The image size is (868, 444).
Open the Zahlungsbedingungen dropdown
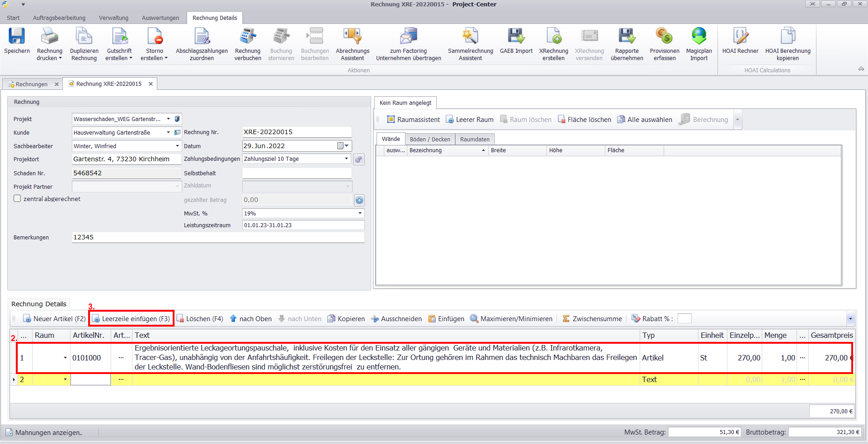pos(346,159)
